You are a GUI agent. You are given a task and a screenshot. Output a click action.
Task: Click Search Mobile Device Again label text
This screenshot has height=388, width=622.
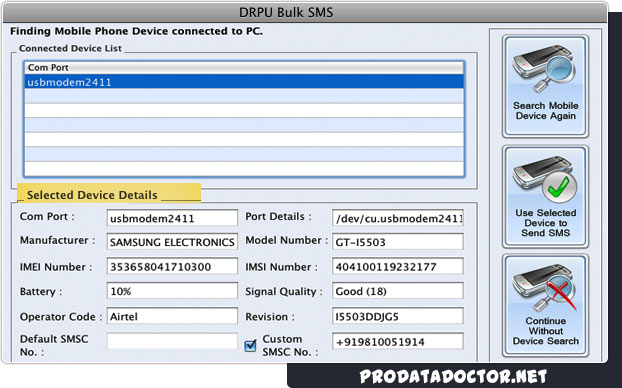[x=545, y=111]
